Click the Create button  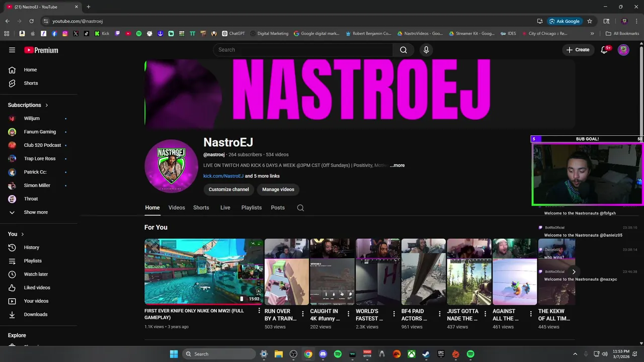click(578, 50)
